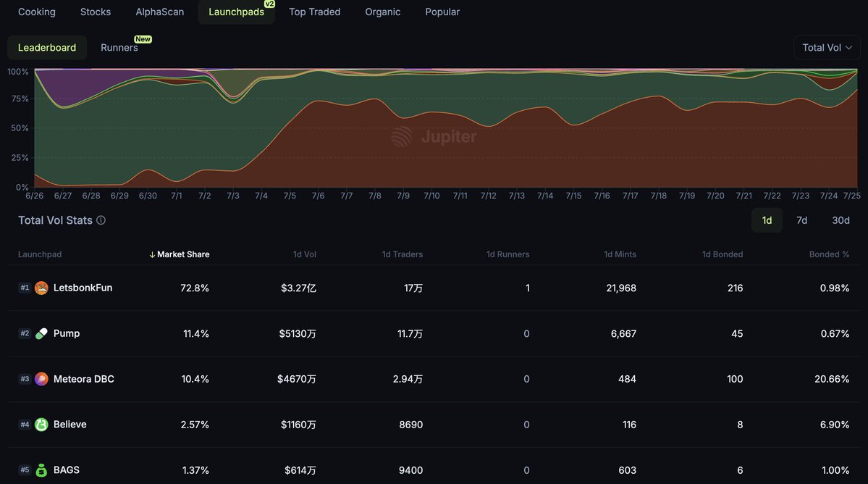Sort table by 1d Runners column
868x484 pixels.
pyautogui.click(x=507, y=255)
